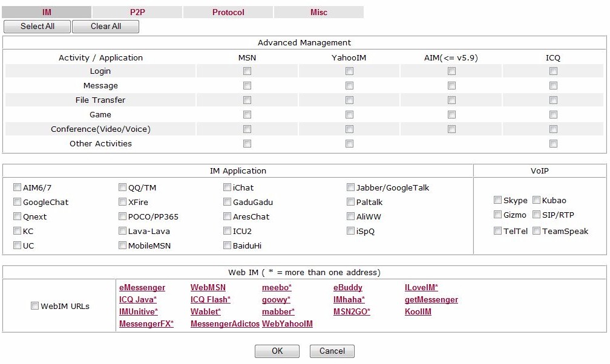This screenshot has height=364, width=610.
Task: Click the eBuddy link
Action: [x=348, y=287]
